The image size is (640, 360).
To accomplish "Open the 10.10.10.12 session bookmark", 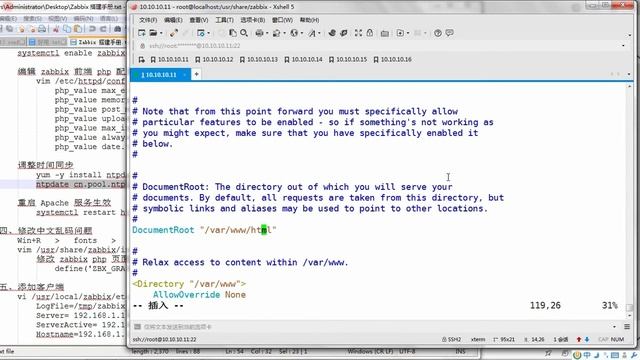I will pyautogui.click(x=214, y=60).
